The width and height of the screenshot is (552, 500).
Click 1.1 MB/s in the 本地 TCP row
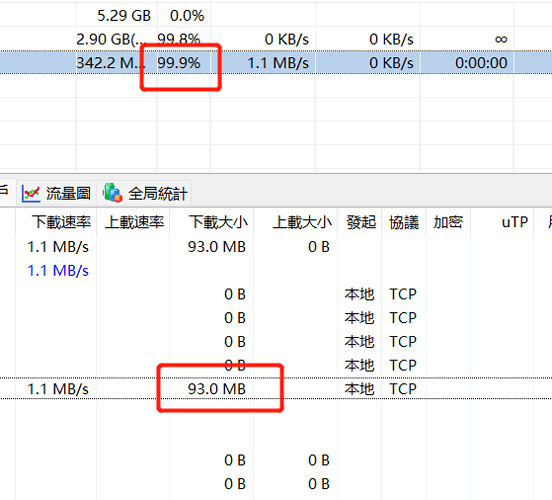pos(58,389)
